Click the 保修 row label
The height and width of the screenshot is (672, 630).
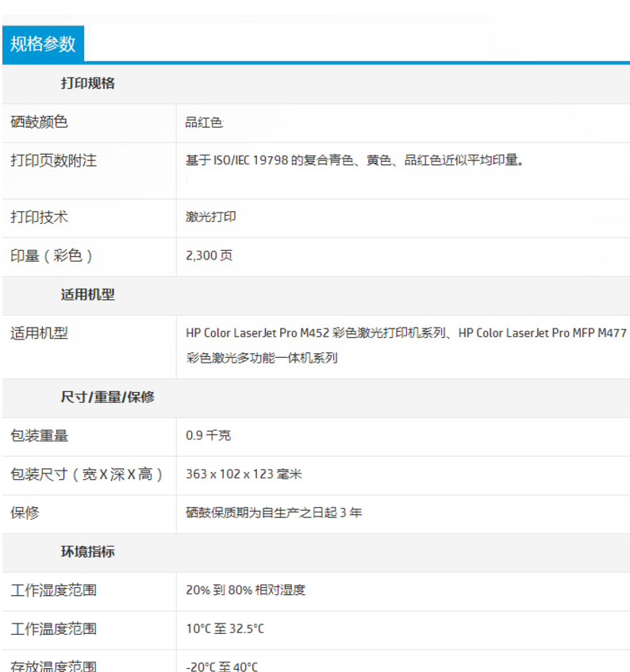pyautogui.click(x=25, y=513)
